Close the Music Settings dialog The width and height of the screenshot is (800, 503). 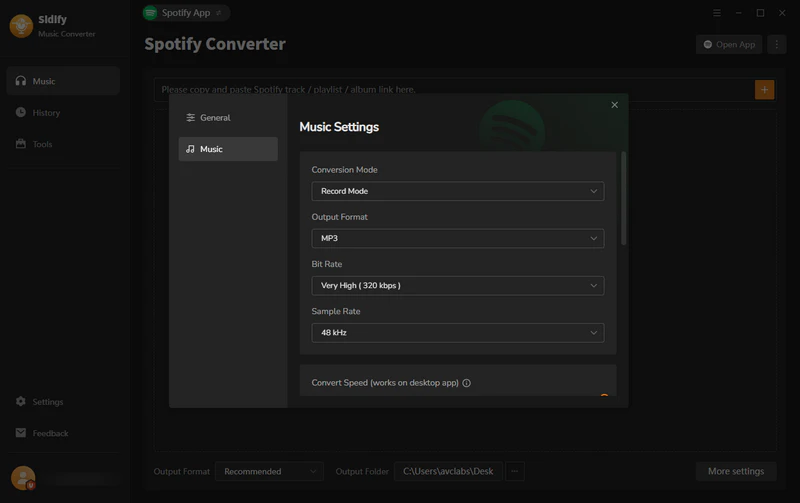[x=614, y=105]
